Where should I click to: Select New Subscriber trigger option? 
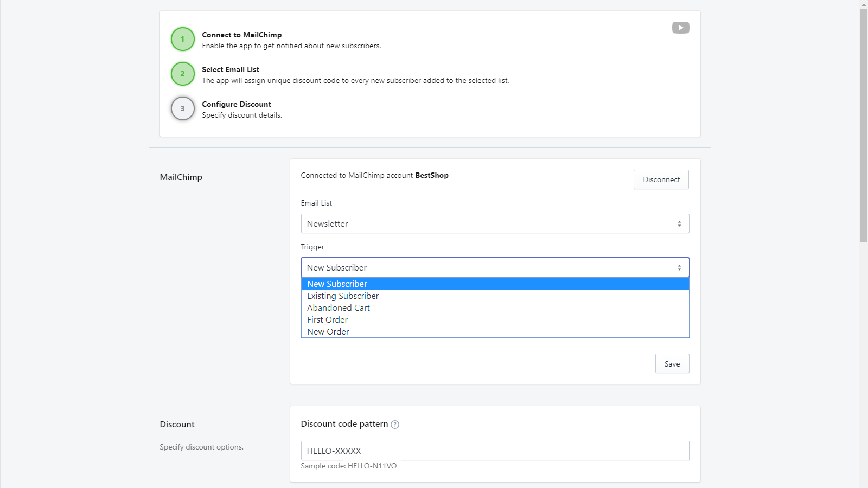[337, 284]
